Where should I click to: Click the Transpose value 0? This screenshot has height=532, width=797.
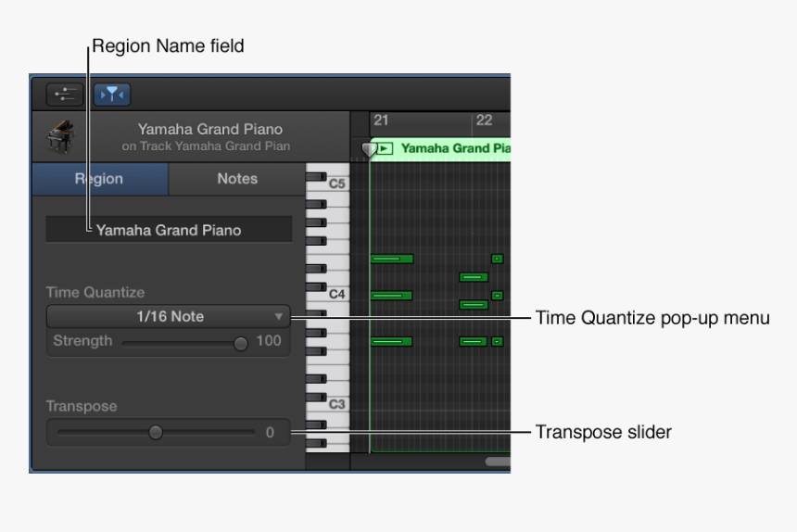[270, 433]
